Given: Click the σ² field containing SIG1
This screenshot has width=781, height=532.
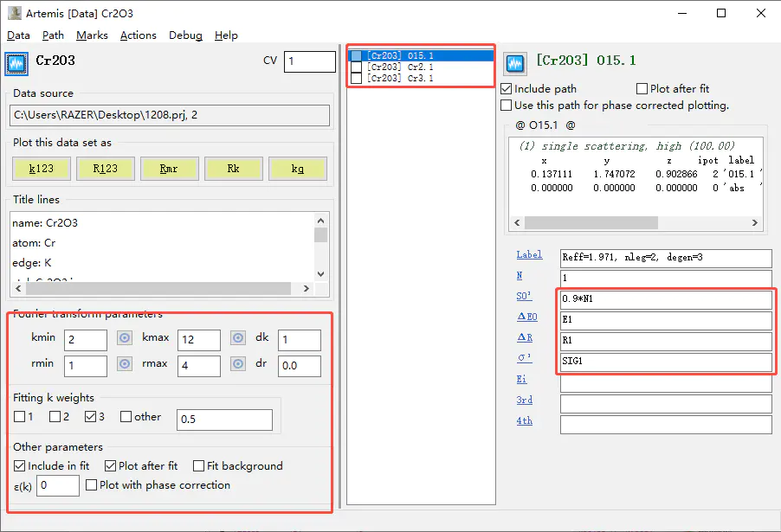Looking at the screenshot, I should 666,362.
